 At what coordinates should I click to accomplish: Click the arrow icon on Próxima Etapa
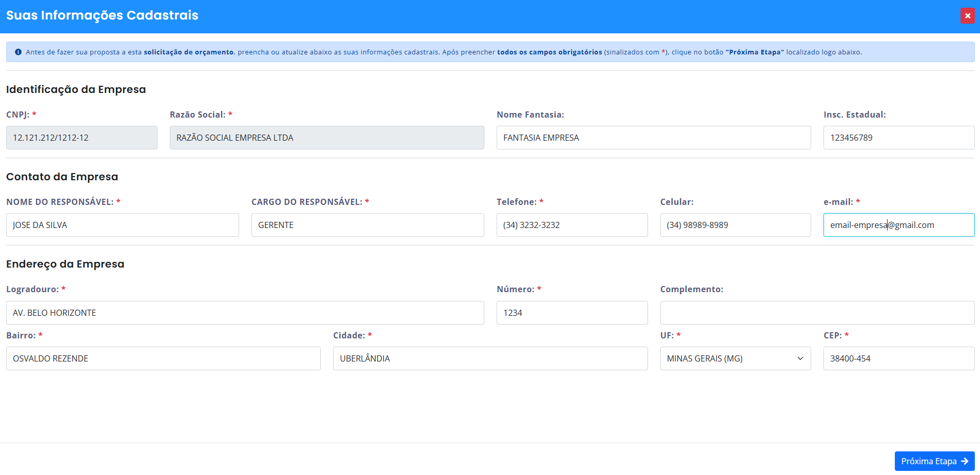tap(965, 461)
